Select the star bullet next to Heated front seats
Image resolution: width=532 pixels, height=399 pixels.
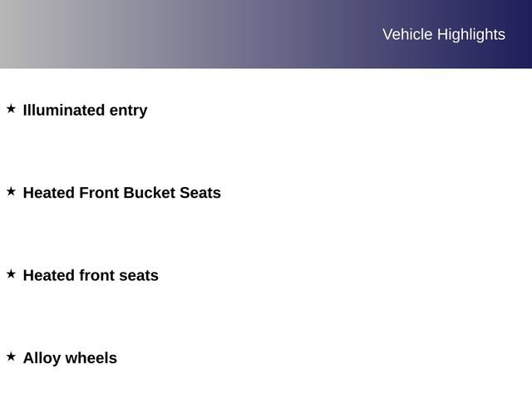coord(11,273)
